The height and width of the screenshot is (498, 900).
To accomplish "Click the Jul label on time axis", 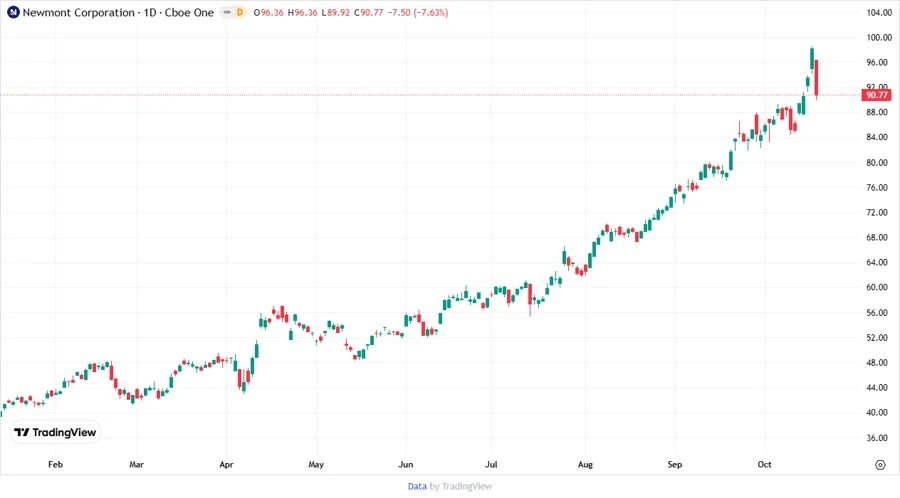I will coord(491,464).
